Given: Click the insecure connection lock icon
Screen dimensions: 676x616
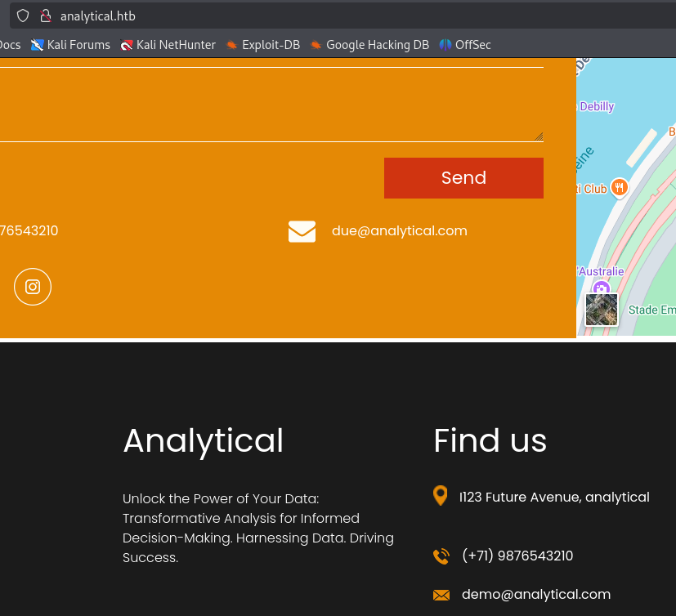Looking at the screenshot, I should click(45, 16).
